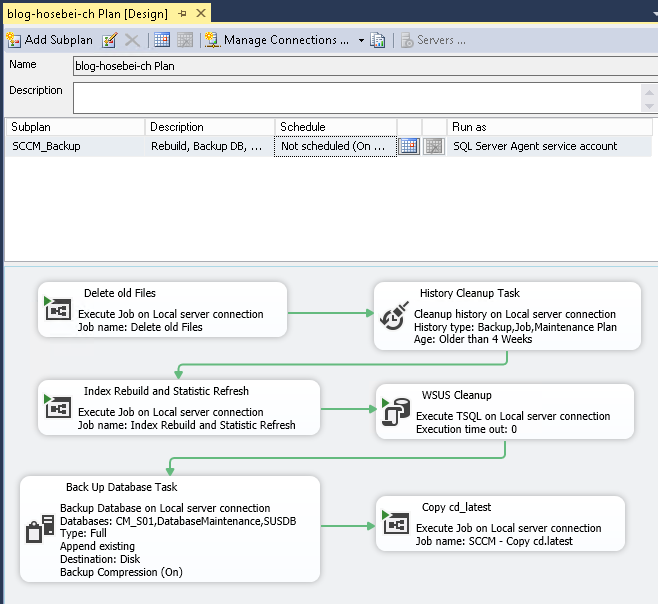Image resolution: width=658 pixels, height=604 pixels.
Task: Click the Servers toolbar button
Action: 433,40
